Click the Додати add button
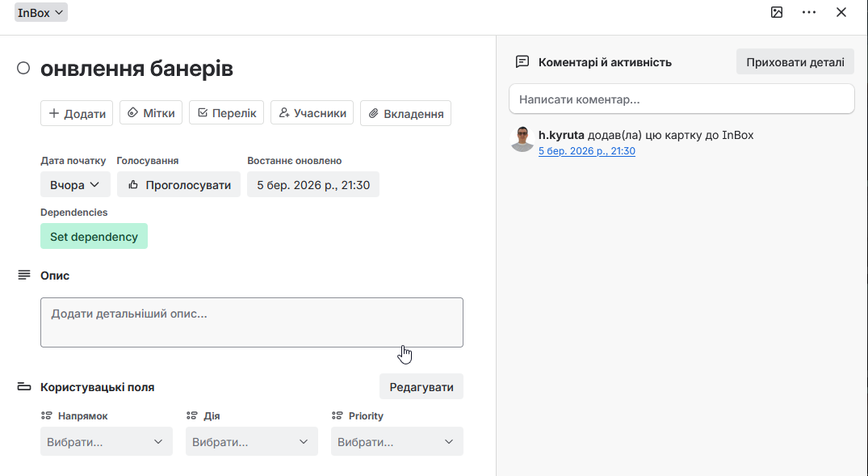Screen dimensions: 868x476 pyautogui.click(x=77, y=113)
